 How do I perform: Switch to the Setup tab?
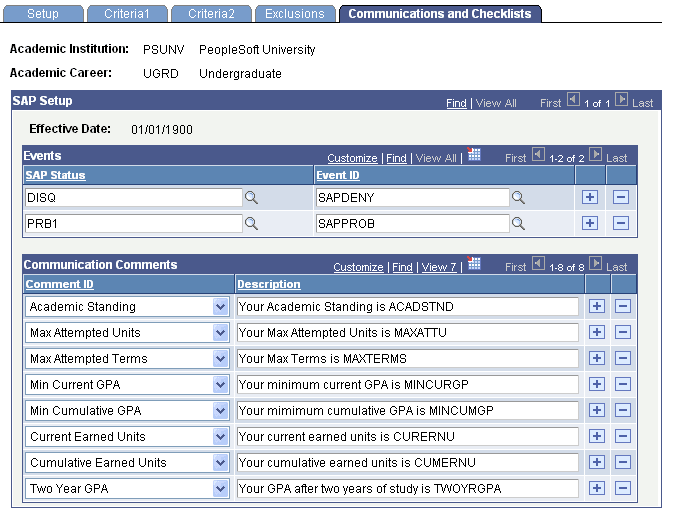coord(43,14)
